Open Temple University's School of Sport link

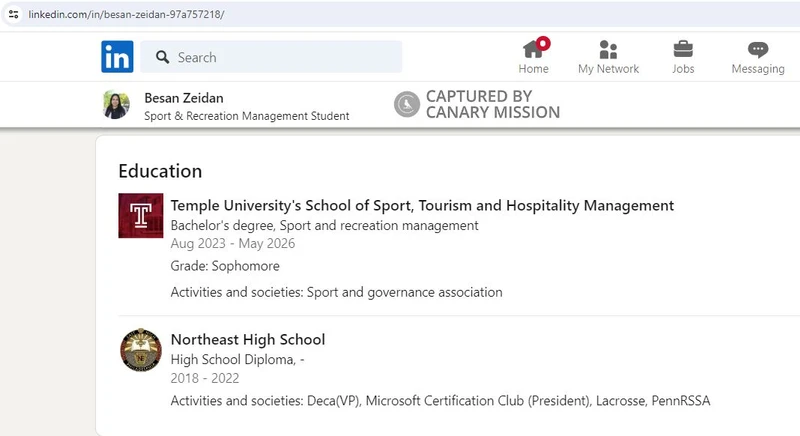(422, 206)
